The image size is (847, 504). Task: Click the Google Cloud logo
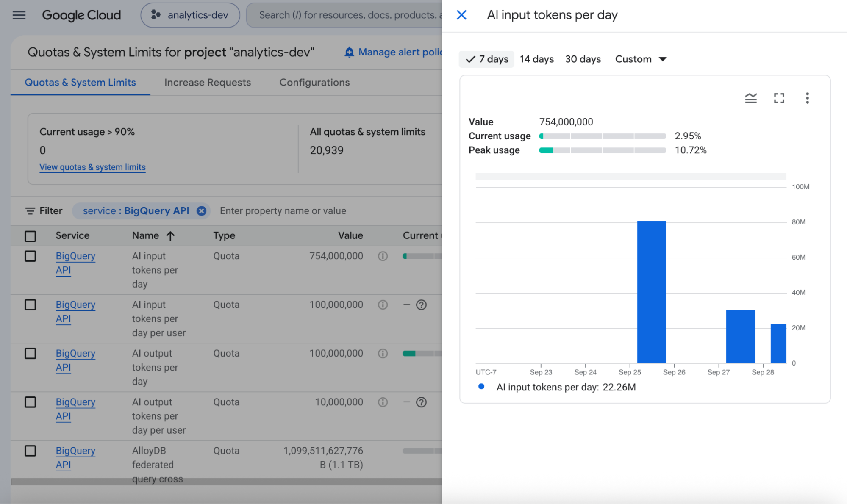click(81, 15)
